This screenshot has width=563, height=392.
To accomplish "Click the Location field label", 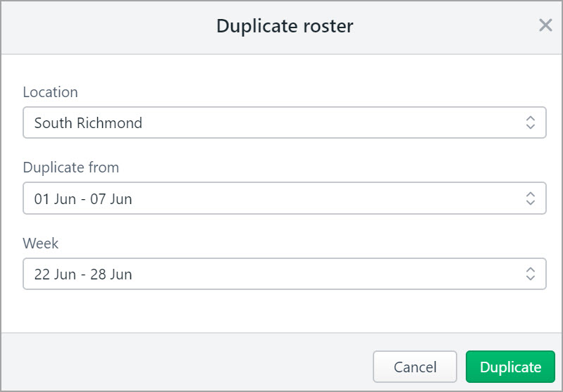I will pyautogui.click(x=50, y=92).
